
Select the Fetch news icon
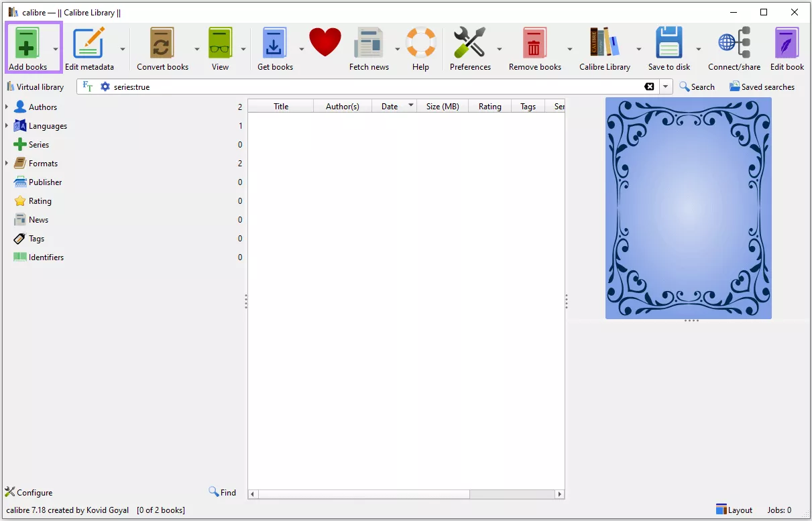[x=369, y=42]
